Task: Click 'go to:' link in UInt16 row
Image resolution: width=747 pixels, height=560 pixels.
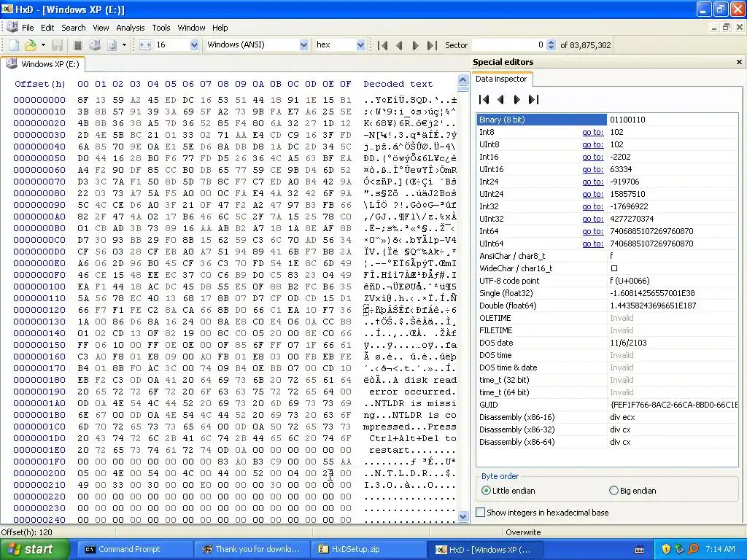Action: (592, 169)
